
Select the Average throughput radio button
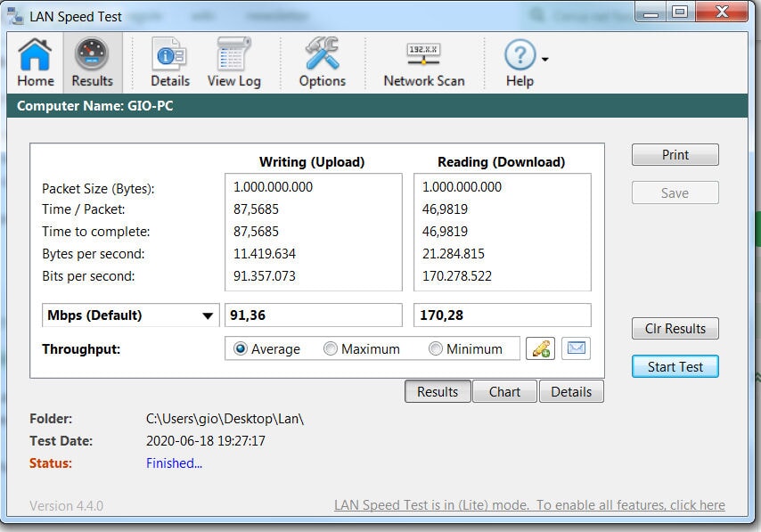241,348
